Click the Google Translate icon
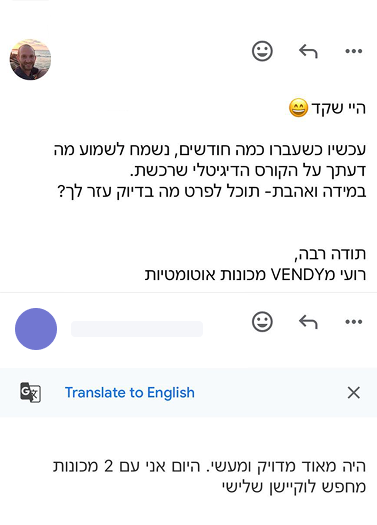This screenshot has width=377, height=525. (30, 392)
